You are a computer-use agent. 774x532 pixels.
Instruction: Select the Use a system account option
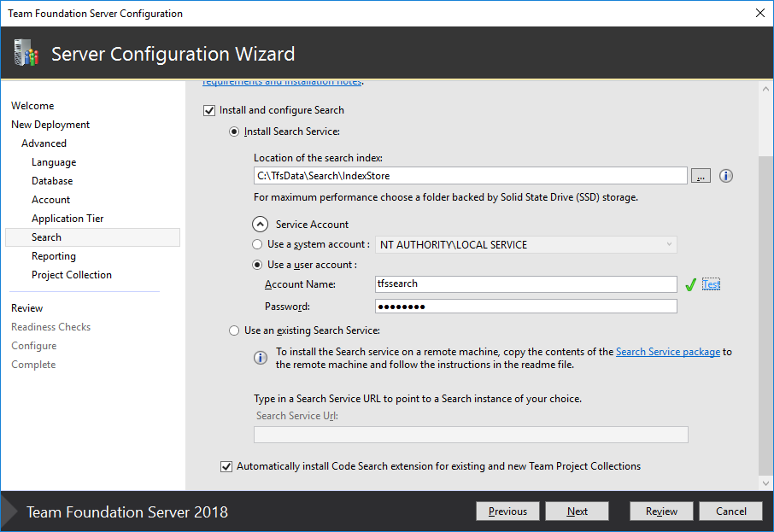coord(257,244)
